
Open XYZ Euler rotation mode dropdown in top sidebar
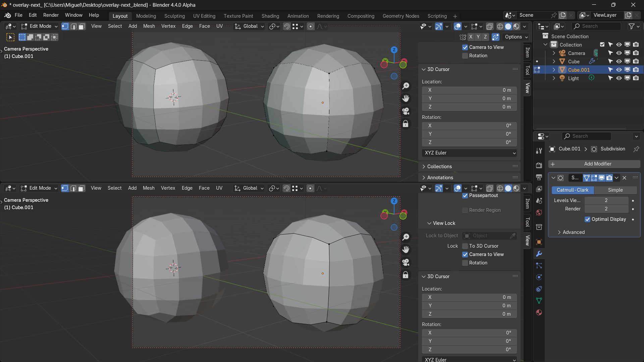pyautogui.click(x=469, y=153)
